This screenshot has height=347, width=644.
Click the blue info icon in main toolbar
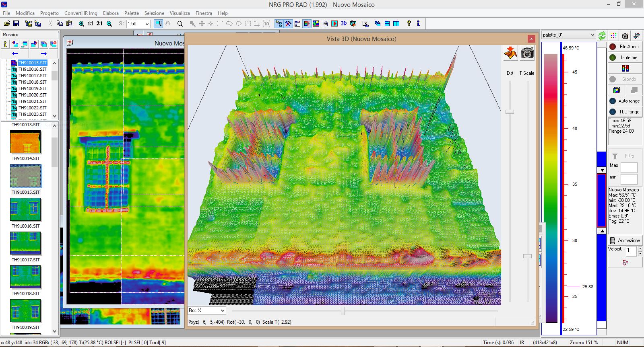419,24
